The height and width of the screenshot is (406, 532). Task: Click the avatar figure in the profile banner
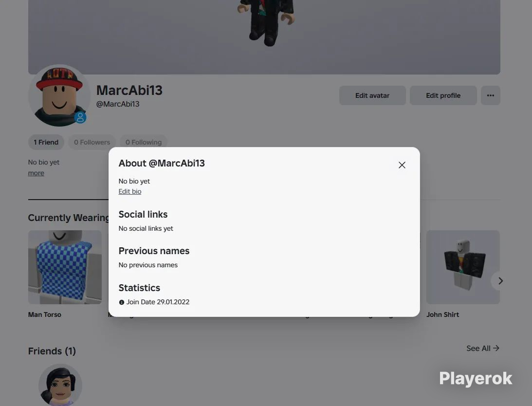(x=266, y=22)
